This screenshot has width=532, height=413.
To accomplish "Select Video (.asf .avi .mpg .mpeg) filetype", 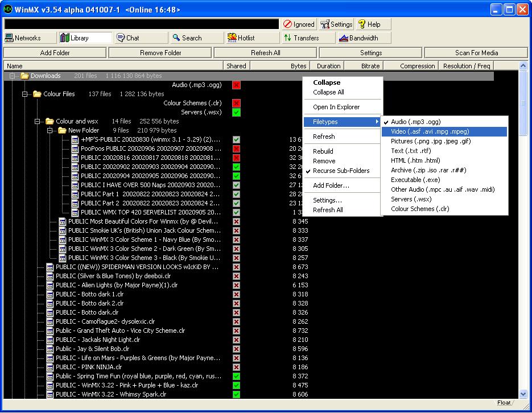I will tap(444, 131).
